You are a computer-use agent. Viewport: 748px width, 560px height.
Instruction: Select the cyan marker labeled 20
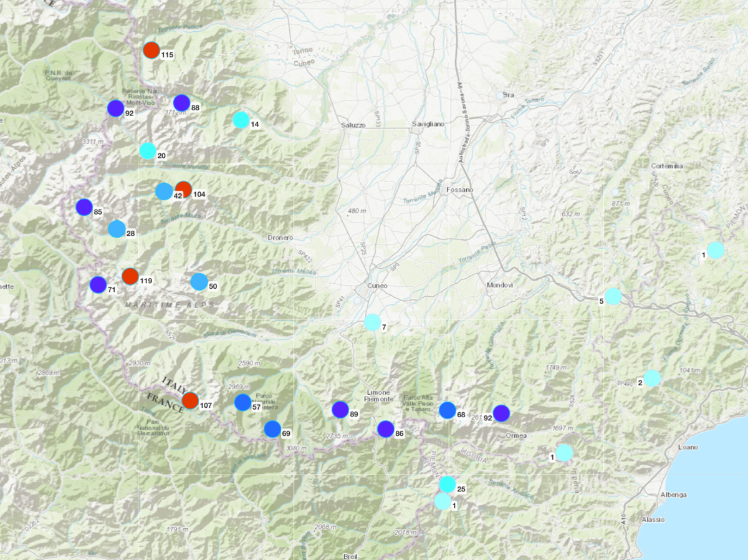click(148, 151)
